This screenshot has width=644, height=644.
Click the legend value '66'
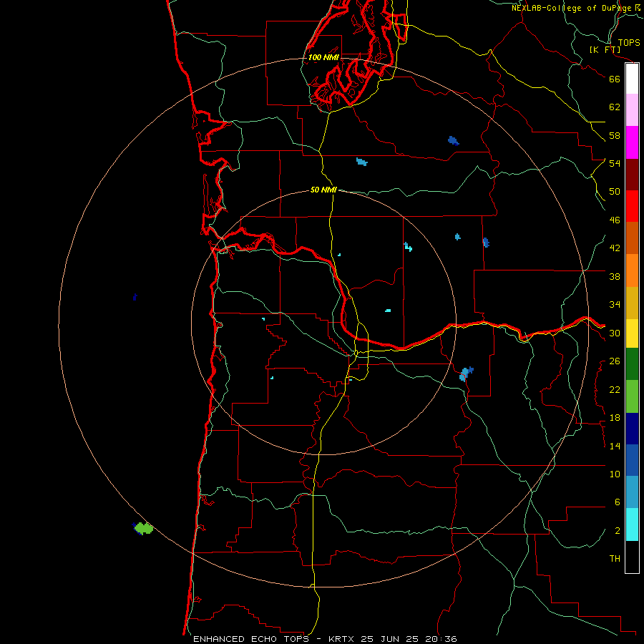pyautogui.click(x=615, y=79)
